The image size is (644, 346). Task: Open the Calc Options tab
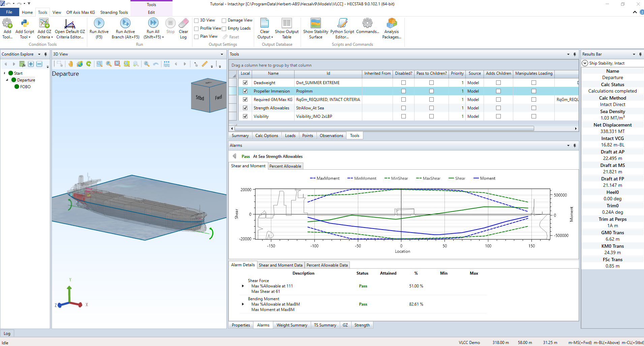click(x=267, y=136)
